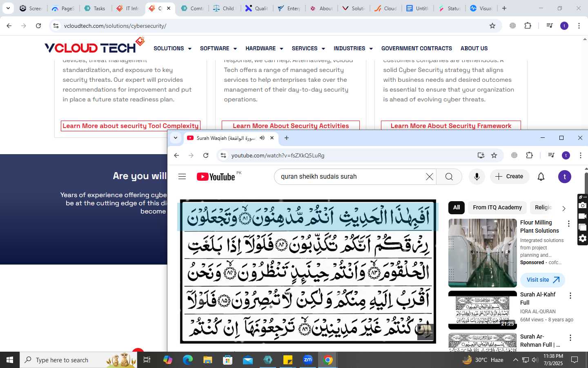Viewport: 588px width, 368px height.
Task: Bookmark the vcloudtech page with the star
Action: (x=492, y=26)
